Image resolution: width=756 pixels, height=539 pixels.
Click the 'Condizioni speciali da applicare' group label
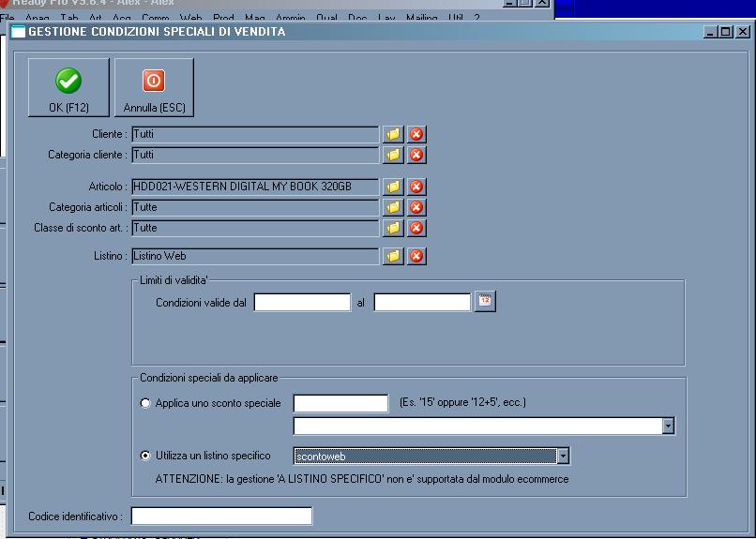coord(209,378)
